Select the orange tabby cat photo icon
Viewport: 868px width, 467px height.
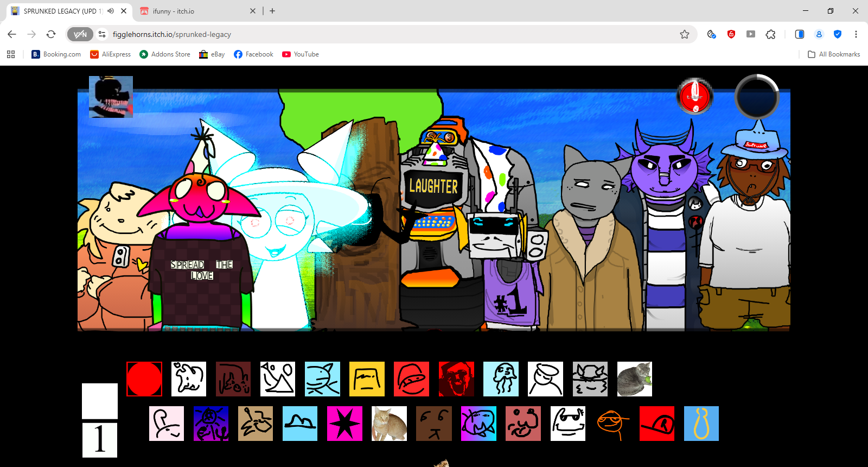pyautogui.click(x=389, y=424)
